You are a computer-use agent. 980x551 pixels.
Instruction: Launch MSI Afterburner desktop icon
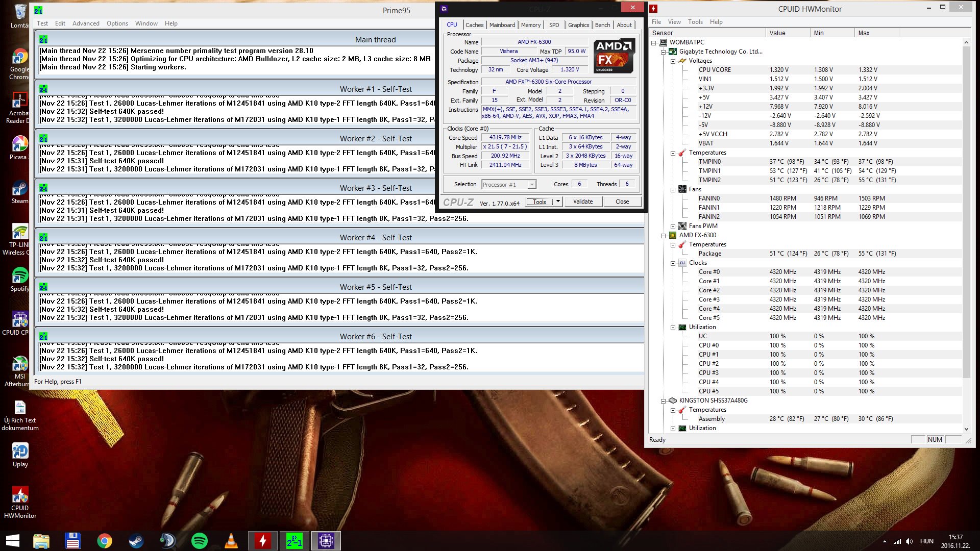(20, 371)
